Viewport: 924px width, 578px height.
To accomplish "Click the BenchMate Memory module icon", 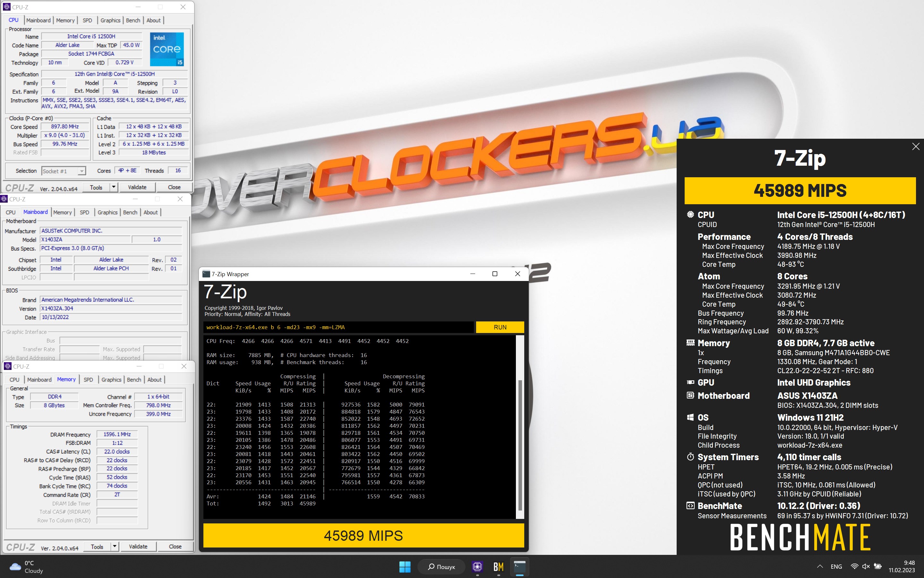I will pos(690,343).
